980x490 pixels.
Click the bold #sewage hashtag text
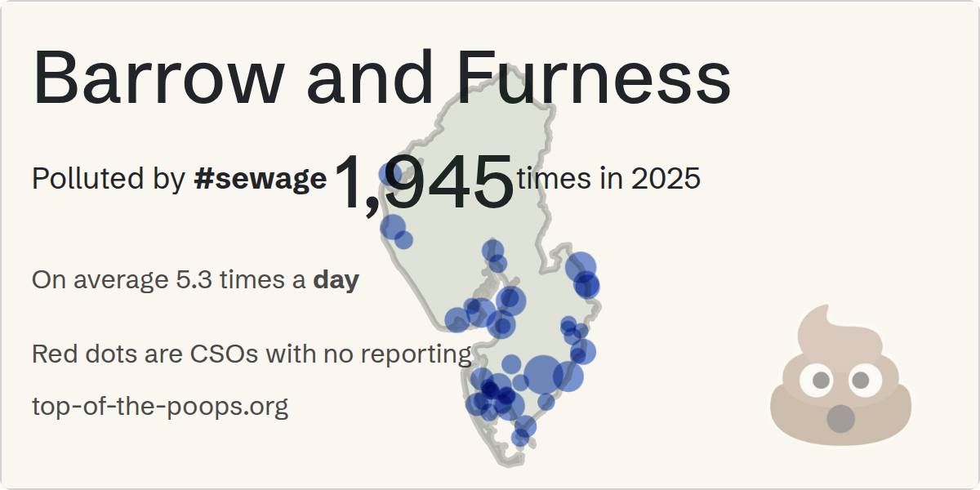260,178
